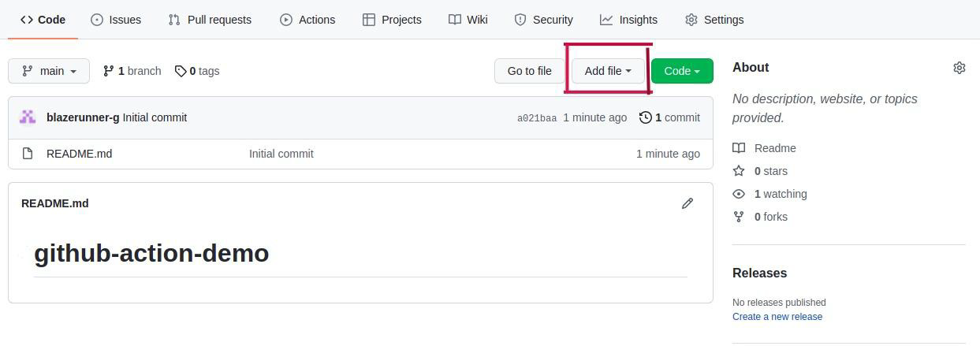This screenshot has height=346, width=980.
Task: Jump to Readme link in About section
Action: point(765,148)
